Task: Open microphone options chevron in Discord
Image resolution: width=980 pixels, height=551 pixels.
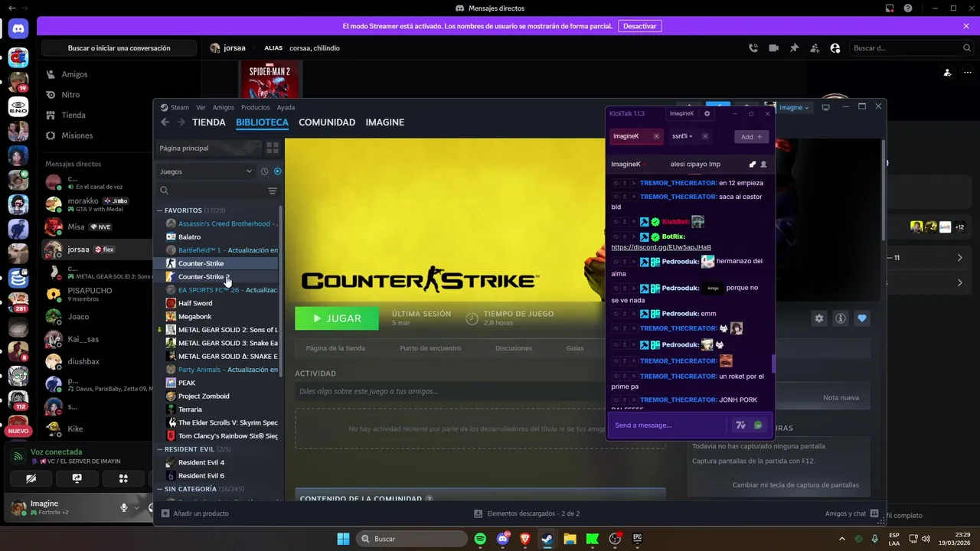Action: 136,507
